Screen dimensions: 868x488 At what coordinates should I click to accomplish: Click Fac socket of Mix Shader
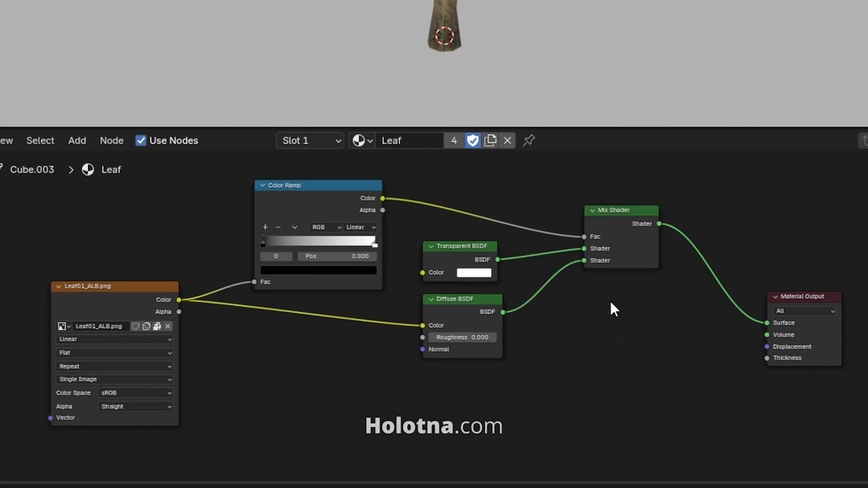point(584,237)
